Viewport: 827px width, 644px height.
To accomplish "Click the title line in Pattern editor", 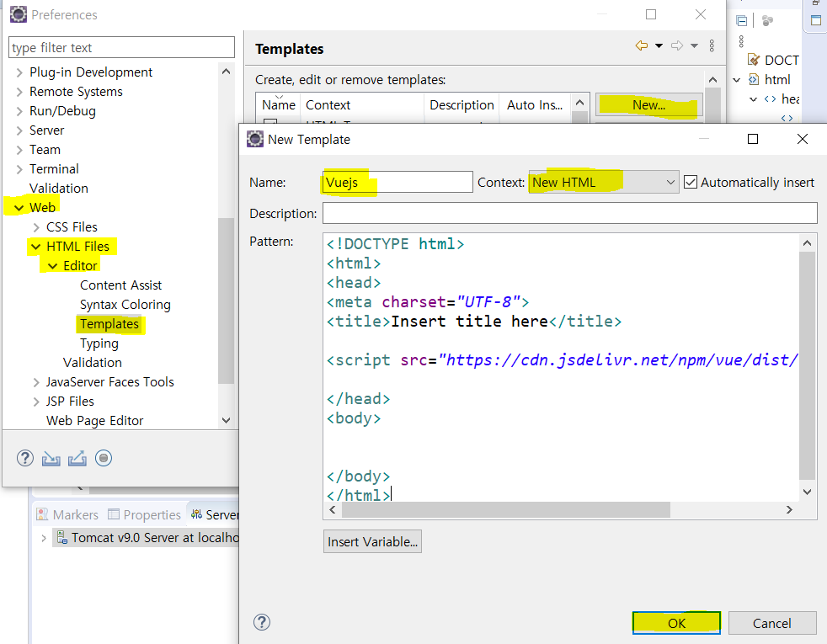I will point(473,322).
